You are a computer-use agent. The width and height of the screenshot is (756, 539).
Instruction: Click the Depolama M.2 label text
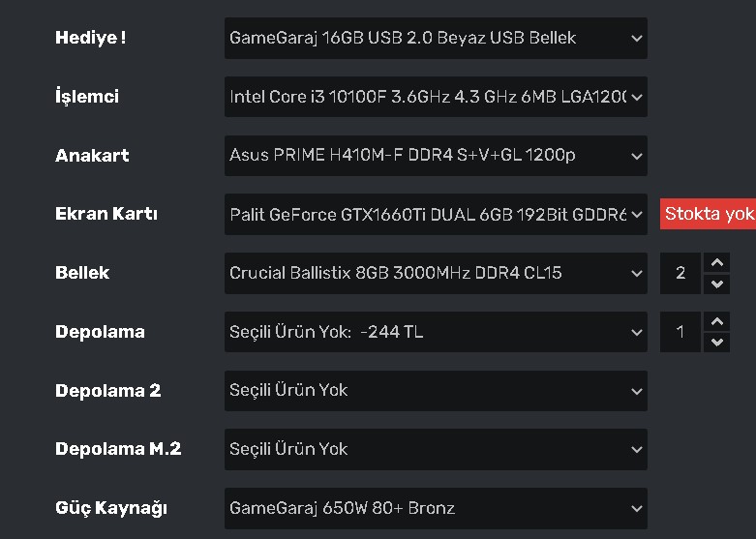(x=118, y=449)
